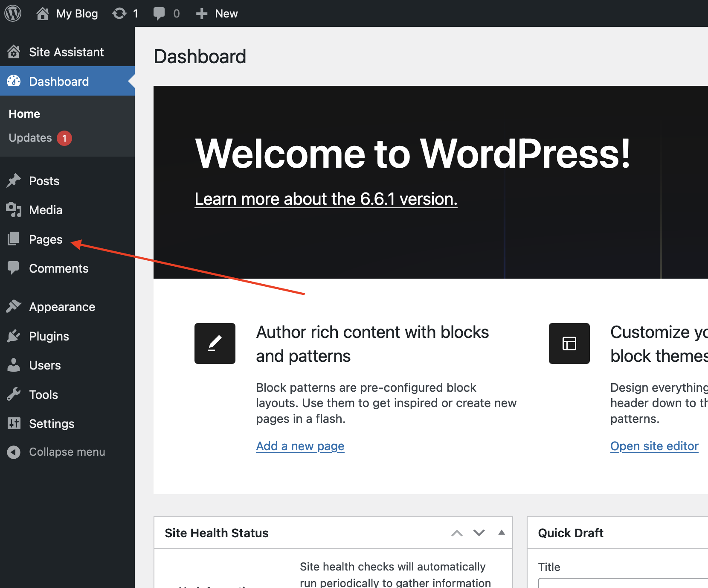Open Learn more about the 6.6.1 version link
This screenshot has height=588, width=708.
(326, 199)
